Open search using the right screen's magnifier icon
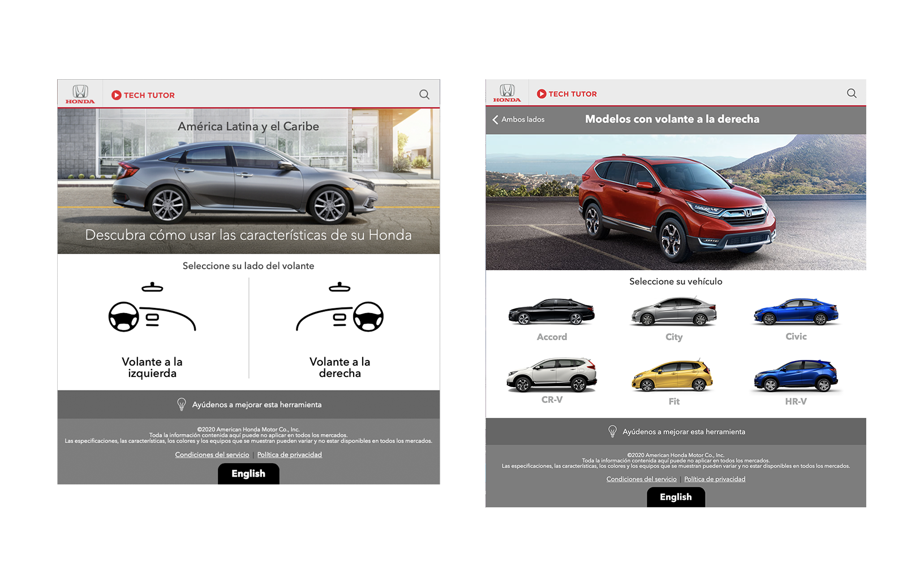924x588 pixels. (x=852, y=93)
